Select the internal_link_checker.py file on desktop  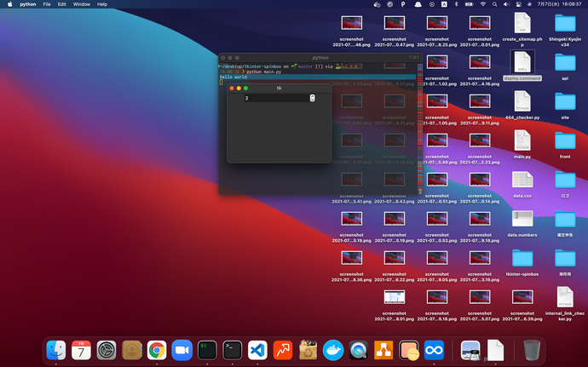point(565,304)
